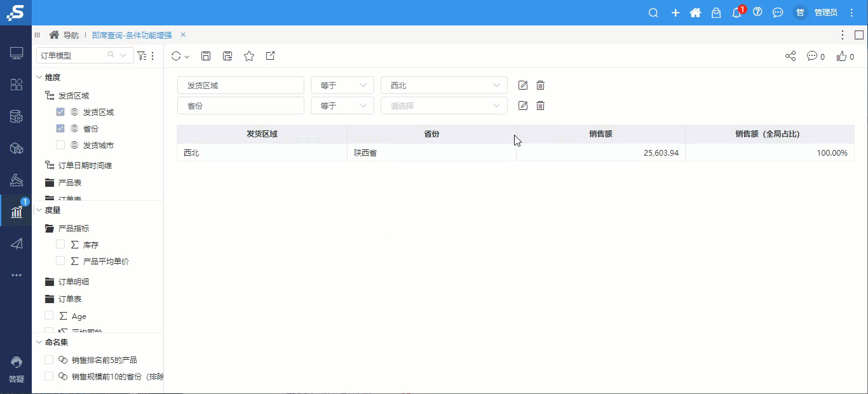868x394 pixels.
Task: Open the 等于 operator dropdown for 发货区域
Action: [x=342, y=85]
